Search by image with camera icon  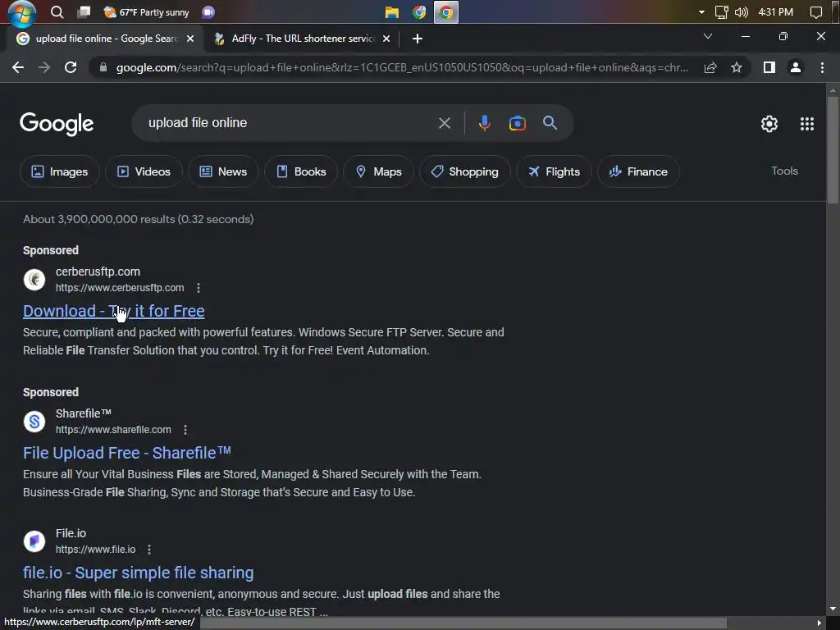click(517, 123)
